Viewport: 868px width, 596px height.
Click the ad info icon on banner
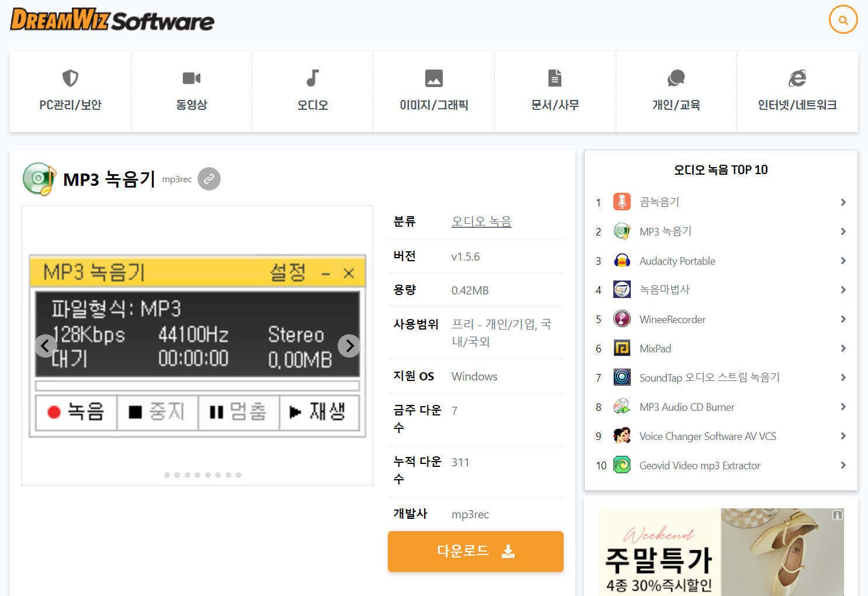[837, 515]
